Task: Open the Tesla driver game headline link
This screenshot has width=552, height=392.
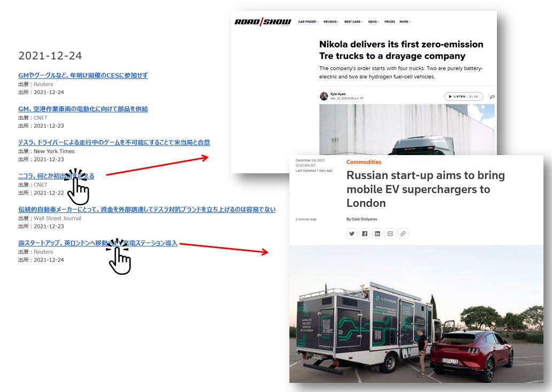Action: point(114,142)
